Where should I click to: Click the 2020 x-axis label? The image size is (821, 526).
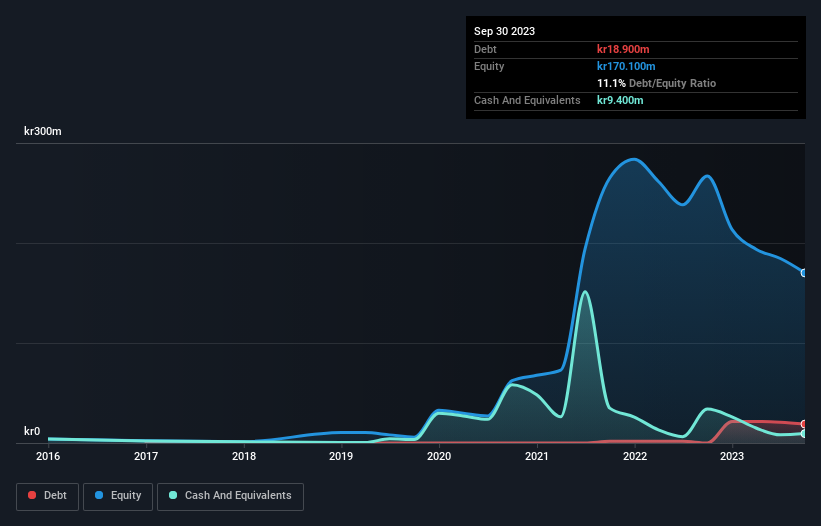[439, 456]
